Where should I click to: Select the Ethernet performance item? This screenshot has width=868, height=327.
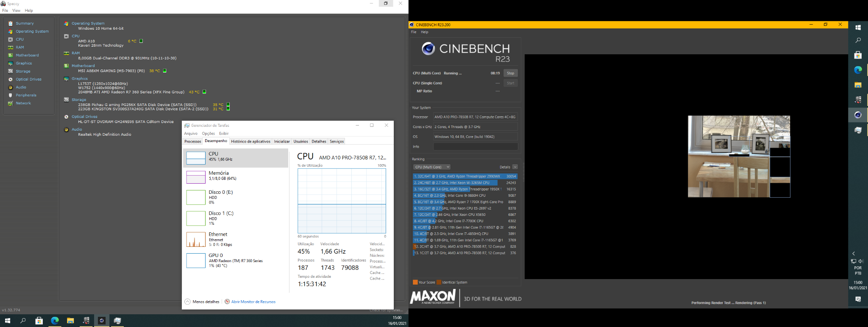tap(236, 240)
